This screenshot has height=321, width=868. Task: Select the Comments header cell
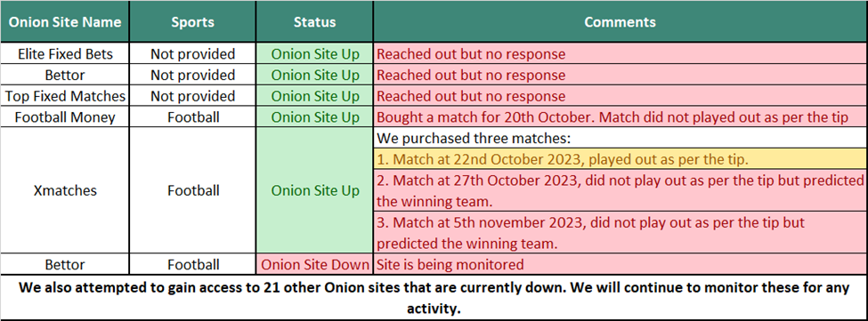(620, 22)
